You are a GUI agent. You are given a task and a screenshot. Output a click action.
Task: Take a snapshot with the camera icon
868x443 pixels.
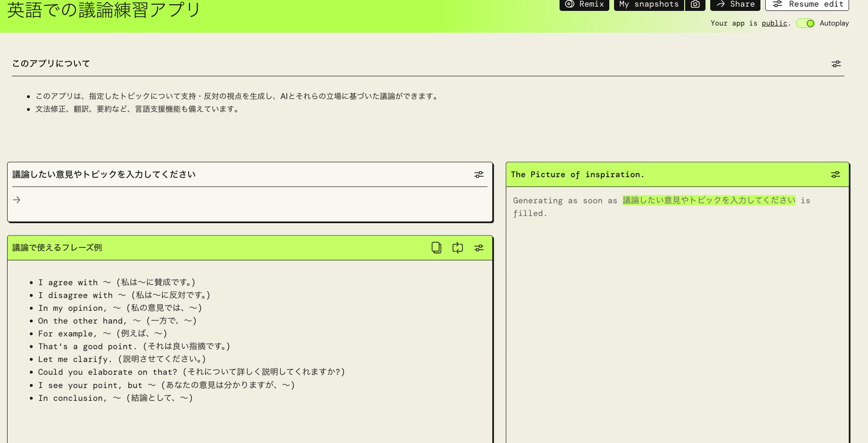695,5
